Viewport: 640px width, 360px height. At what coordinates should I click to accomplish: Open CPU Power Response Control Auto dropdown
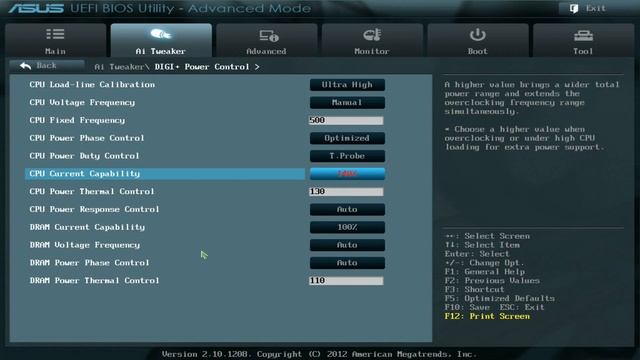click(x=347, y=209)
